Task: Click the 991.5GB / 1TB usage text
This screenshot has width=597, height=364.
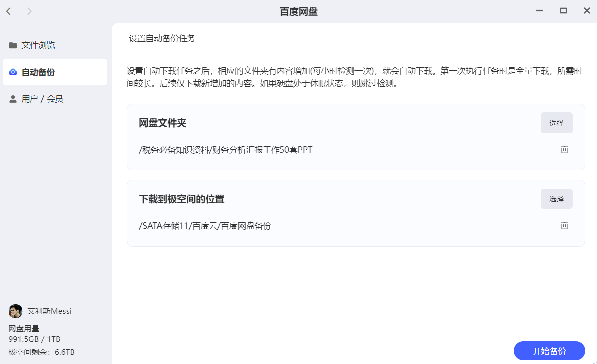Action: 34,339
